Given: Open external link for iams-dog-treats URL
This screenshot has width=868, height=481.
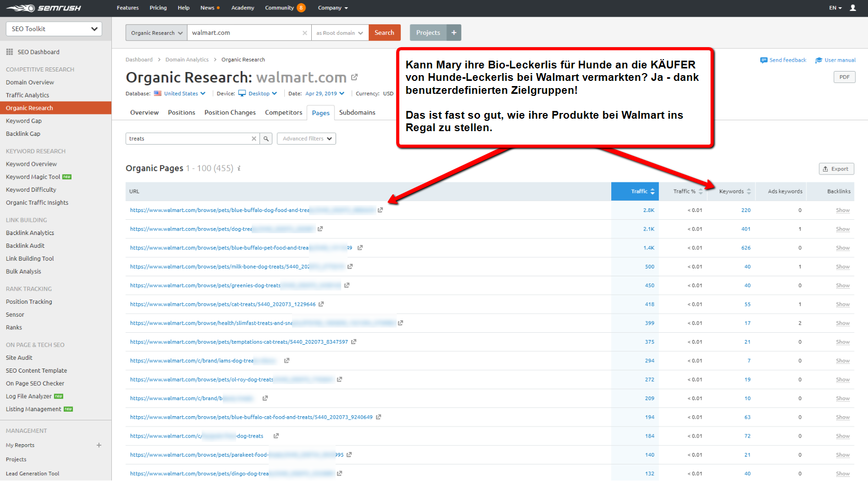Looking at the screenshot, I should 286,361.
